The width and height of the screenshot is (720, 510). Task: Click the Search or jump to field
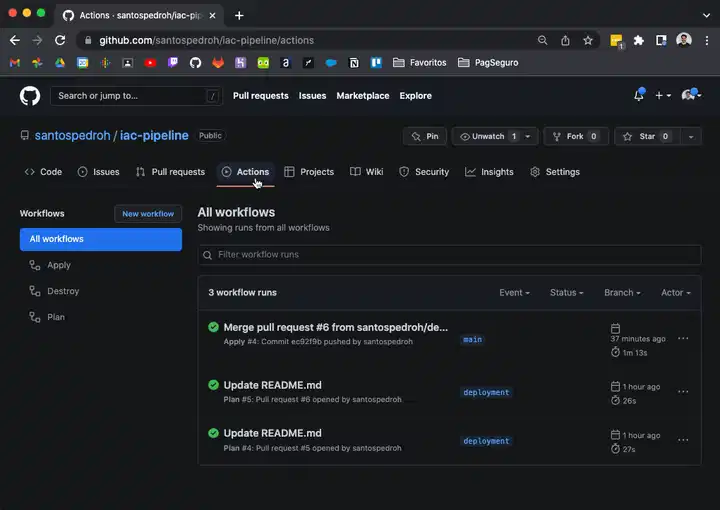coord(136,96)
